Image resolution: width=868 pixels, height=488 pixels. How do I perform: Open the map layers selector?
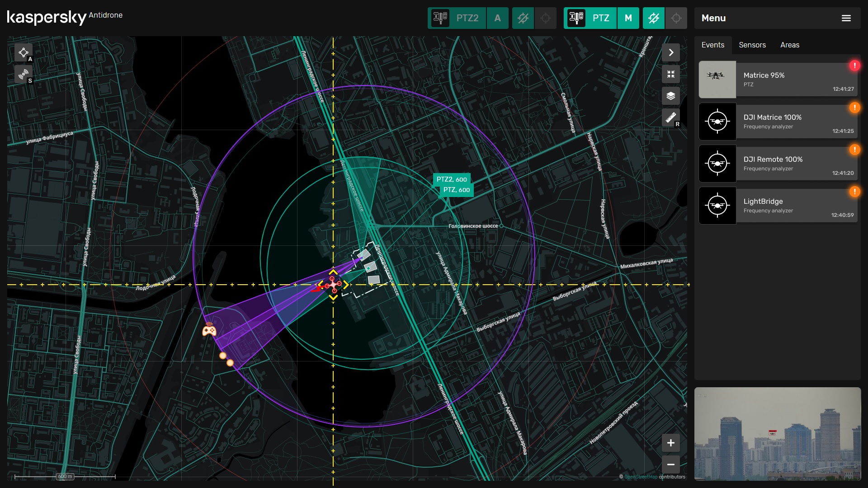coord(671,96)
